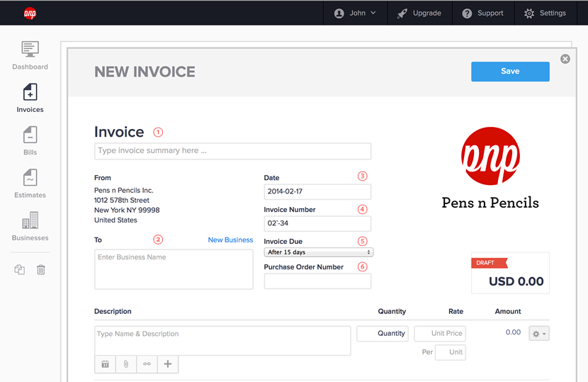Open Bills section in sidebar

pos(30,141)
